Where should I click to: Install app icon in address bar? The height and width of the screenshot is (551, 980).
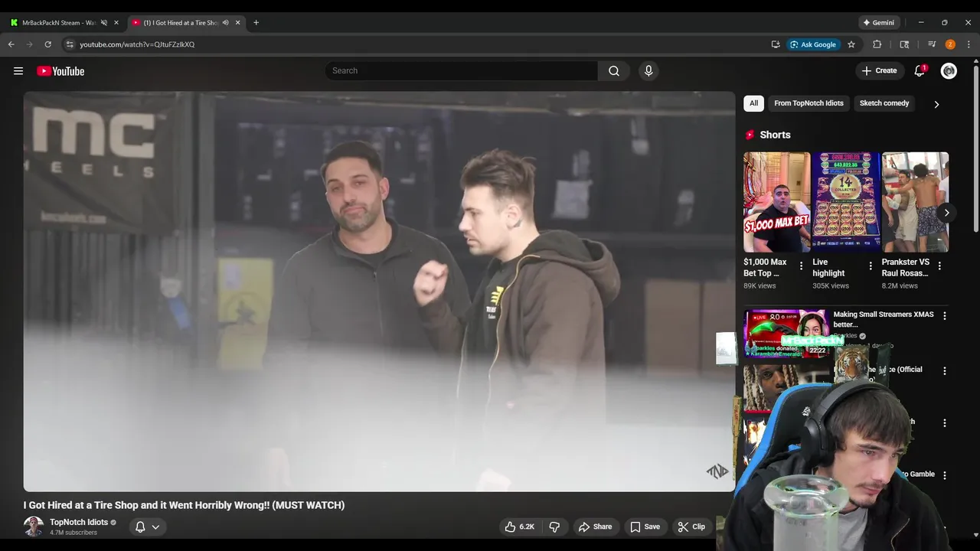pos(776,44)
